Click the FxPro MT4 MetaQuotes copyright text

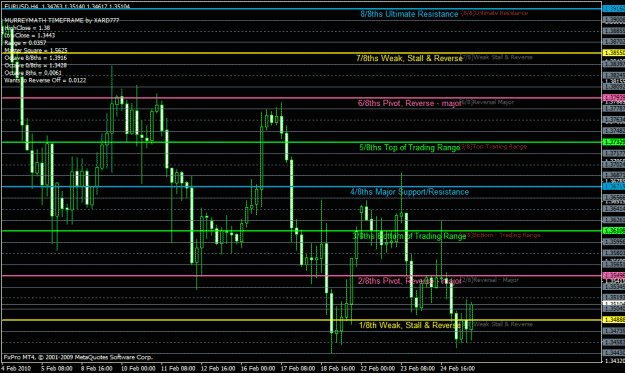(x=78, y=357)
